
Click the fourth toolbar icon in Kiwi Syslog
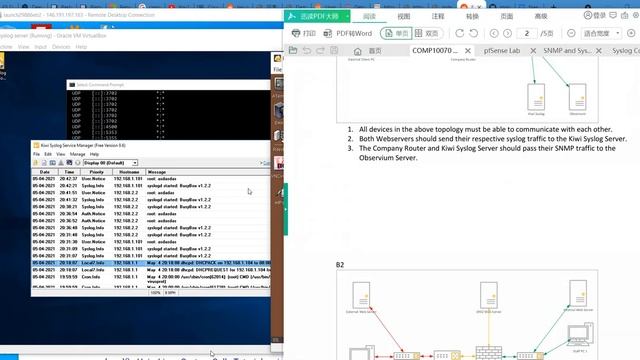pyautogui.click(x=61, y=163)
